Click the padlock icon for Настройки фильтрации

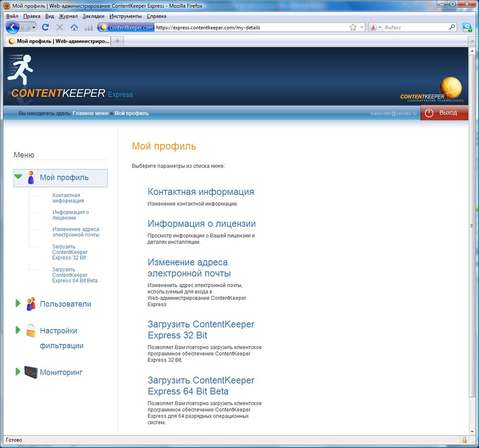pyautogui.click(x=31, y=331)
